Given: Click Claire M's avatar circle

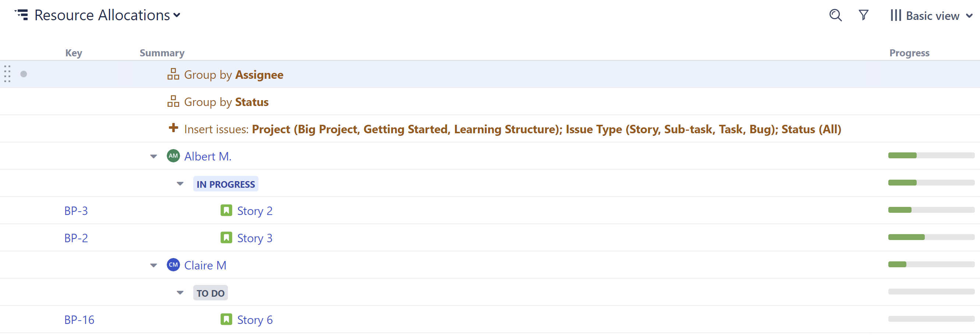Looking at the screenshot, I should (x=173, y=265).
